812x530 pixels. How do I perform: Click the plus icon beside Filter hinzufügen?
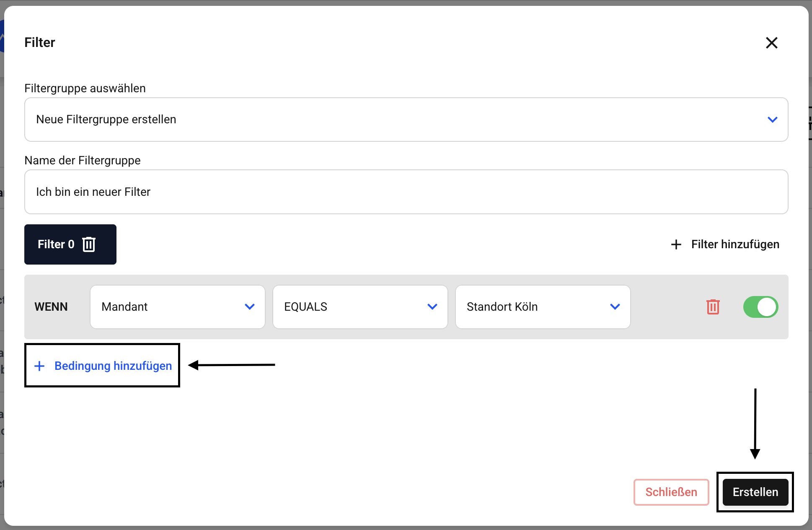coord(676,244)
